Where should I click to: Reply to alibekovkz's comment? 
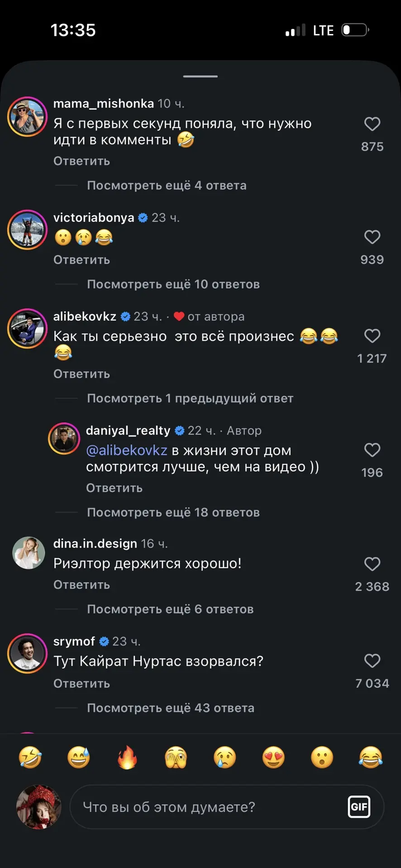pyautogui.click(x=81, y=374)
